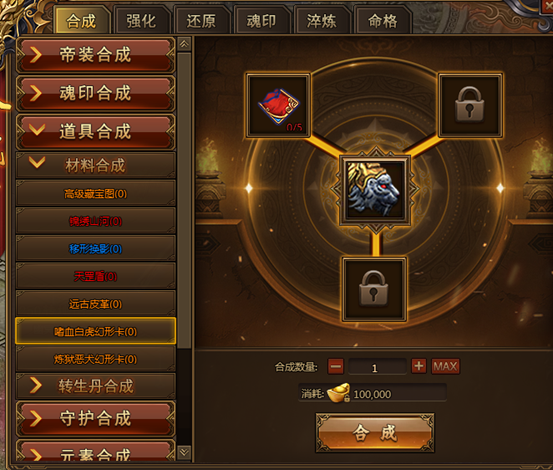
Task: Click the scroll-down arrow of category list
Action: click(x=184, y=452)
